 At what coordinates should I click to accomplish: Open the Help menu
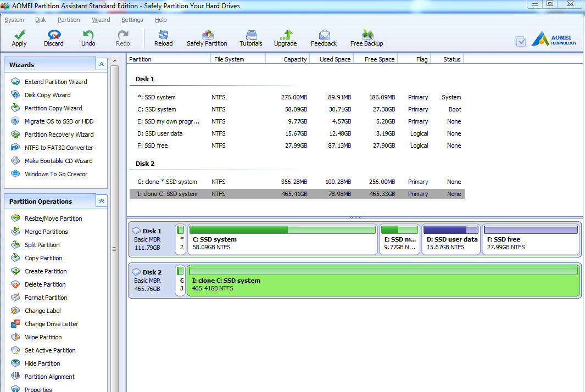click(x=161, y=20)
